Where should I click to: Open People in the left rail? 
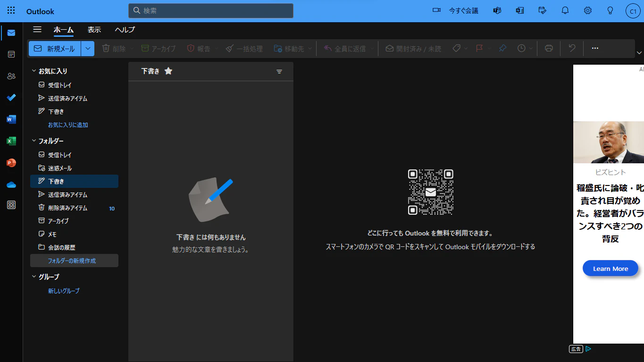coord(11,76)
